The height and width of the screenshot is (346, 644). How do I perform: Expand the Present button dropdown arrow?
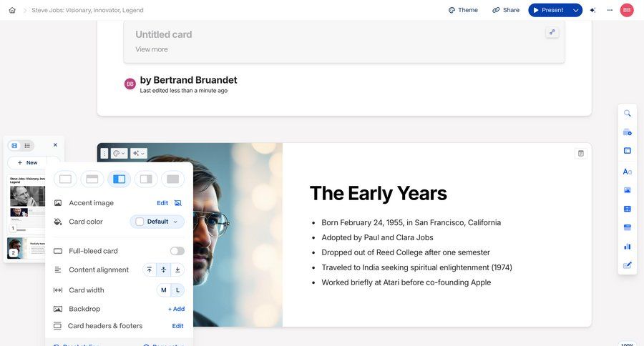click(x=575, y=10)
